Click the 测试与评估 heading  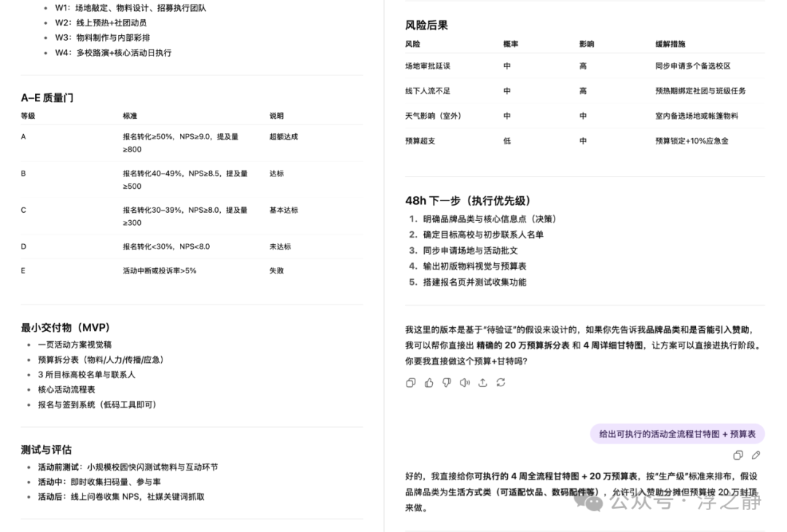click(46, 450)
